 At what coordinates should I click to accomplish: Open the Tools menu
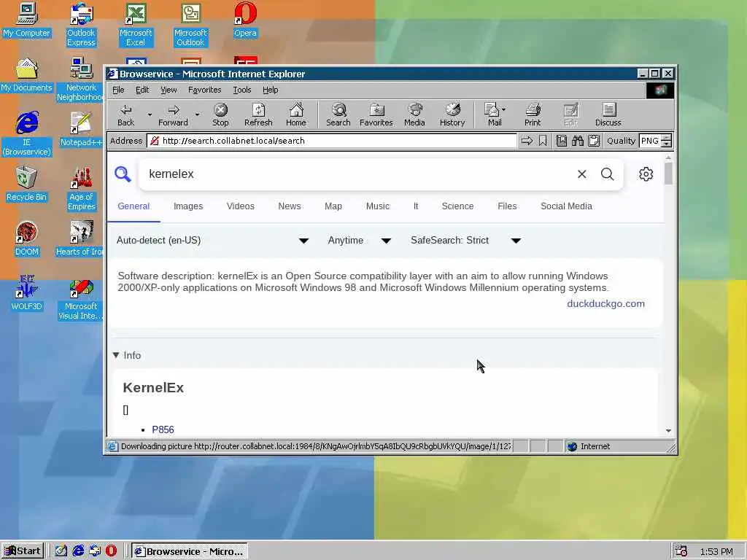click(242, 90)
